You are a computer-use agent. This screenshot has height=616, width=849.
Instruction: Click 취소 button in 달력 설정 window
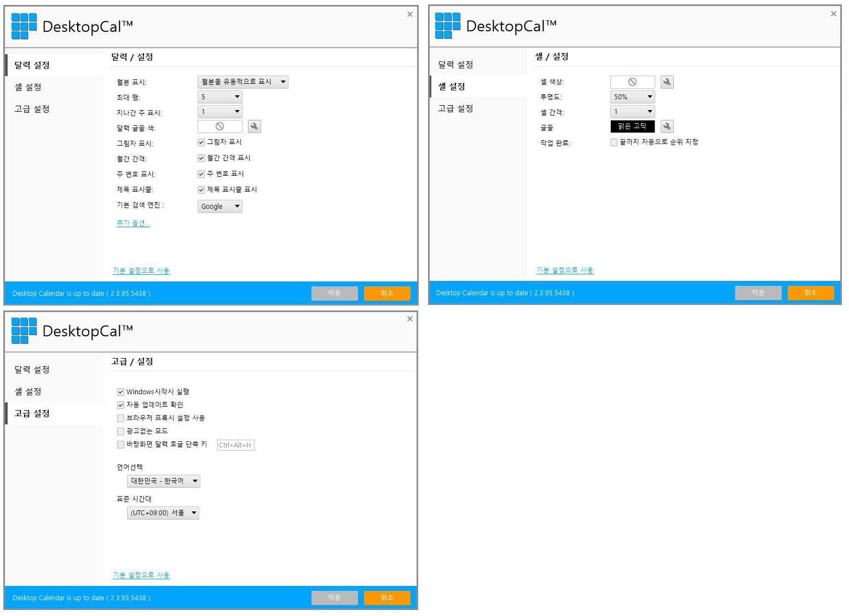point(387,293)
